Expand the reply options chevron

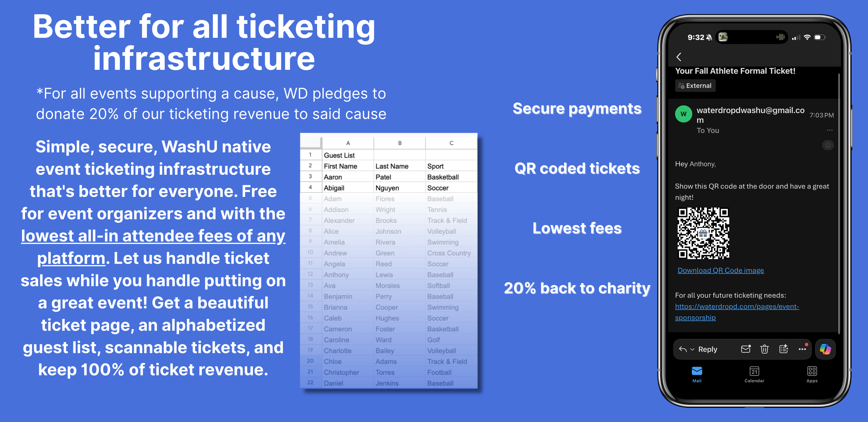click(x=692, y=349)
